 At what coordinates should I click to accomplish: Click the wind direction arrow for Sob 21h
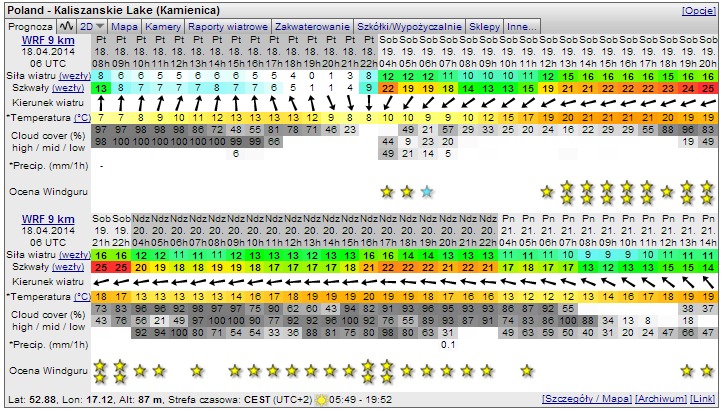tap(101, 282)
